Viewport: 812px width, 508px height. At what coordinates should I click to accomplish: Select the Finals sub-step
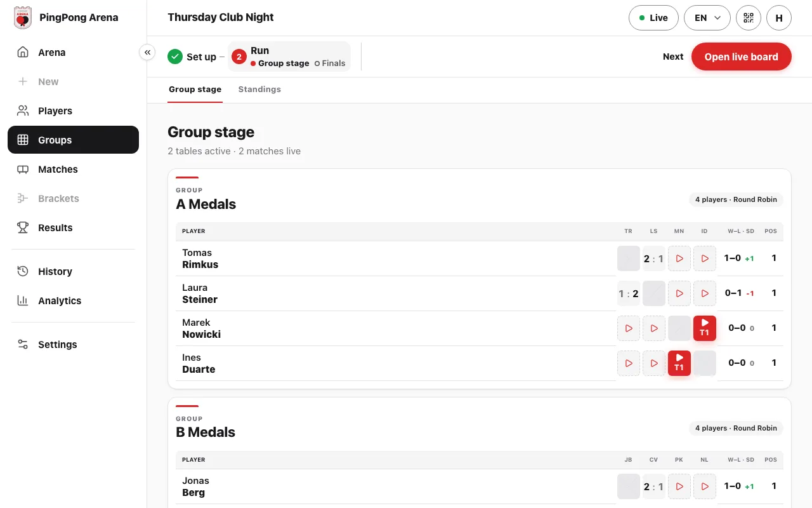click(x=330, y=63)
